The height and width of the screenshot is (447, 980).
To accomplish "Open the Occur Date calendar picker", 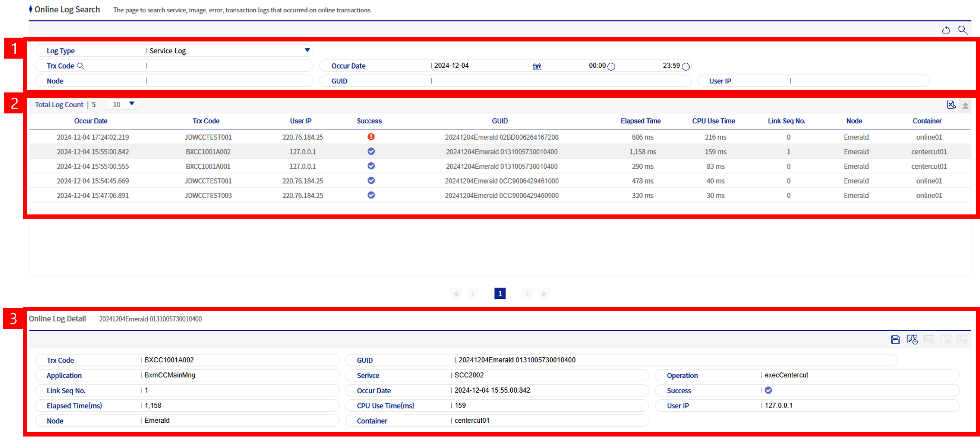I will (x=537, y=67).
